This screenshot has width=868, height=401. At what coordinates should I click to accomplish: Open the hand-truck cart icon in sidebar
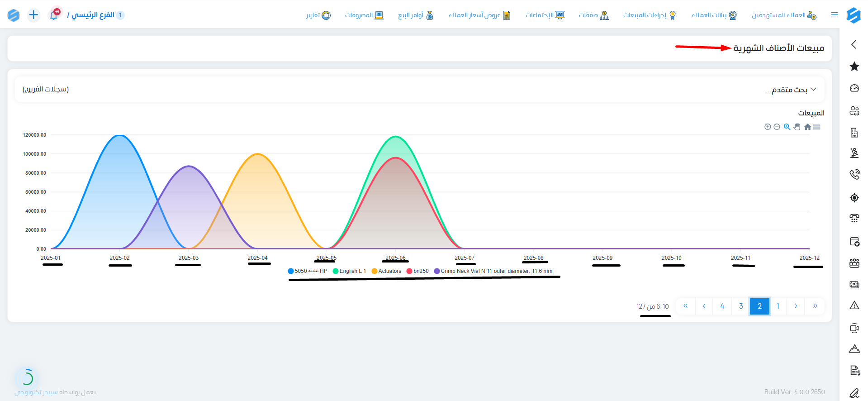coord(854,153)
